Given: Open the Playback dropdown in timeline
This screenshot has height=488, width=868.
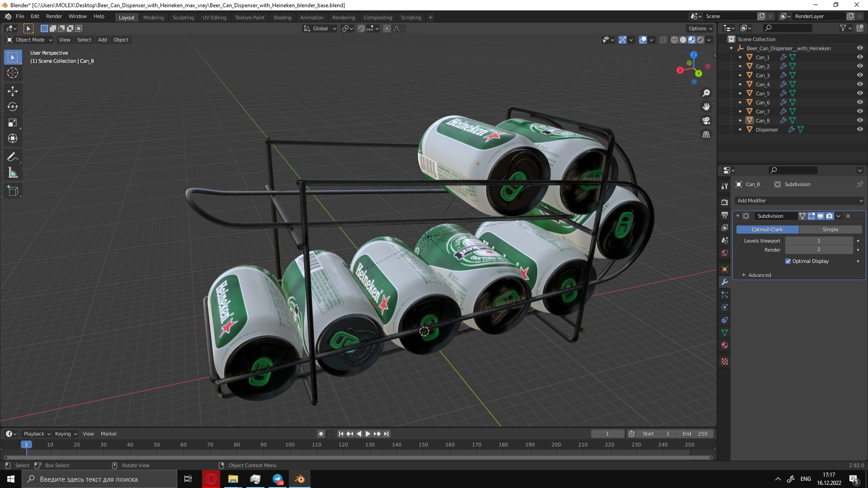Looking at the screenshot, I should tap(37, 434).
